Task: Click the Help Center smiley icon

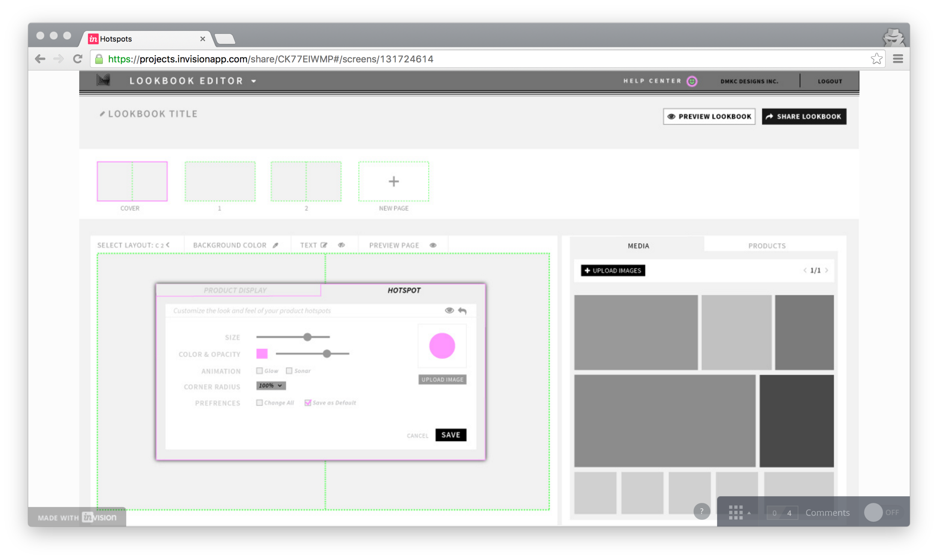Action: 692,81
